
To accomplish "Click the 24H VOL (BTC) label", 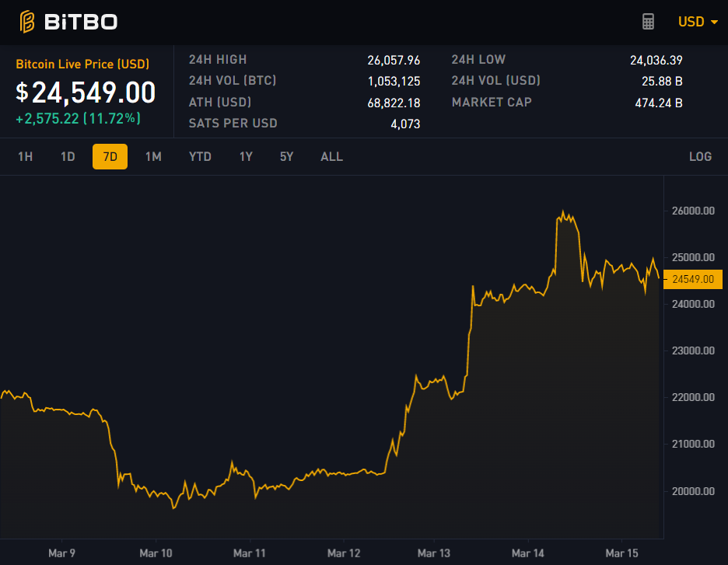I will [x=233, y=81].
